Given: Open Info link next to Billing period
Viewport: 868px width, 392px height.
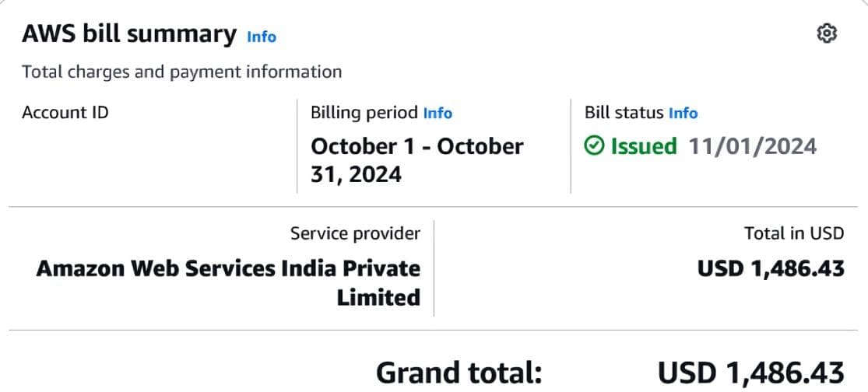Looking at the screenshot, I should 438,113.
